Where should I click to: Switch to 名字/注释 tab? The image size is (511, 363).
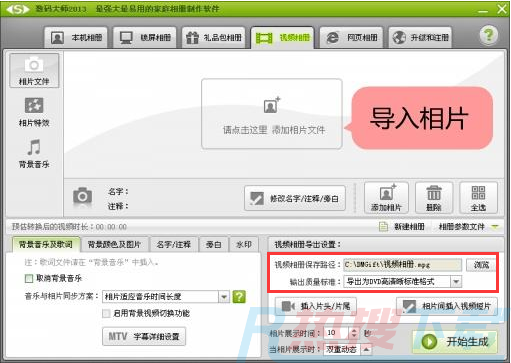(x=173, y=244)
